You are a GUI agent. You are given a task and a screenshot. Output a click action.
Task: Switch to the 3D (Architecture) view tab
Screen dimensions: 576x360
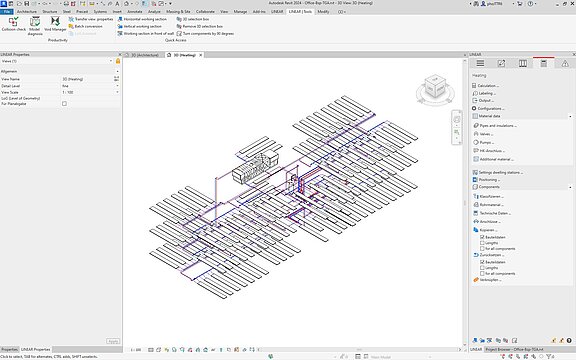coord(145,55)
